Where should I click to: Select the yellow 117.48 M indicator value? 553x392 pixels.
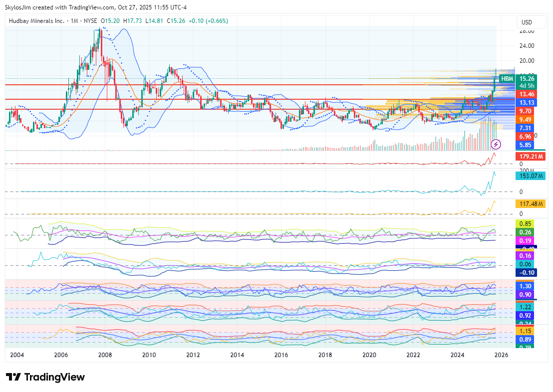pyautogui.click(x=531, y=203)
